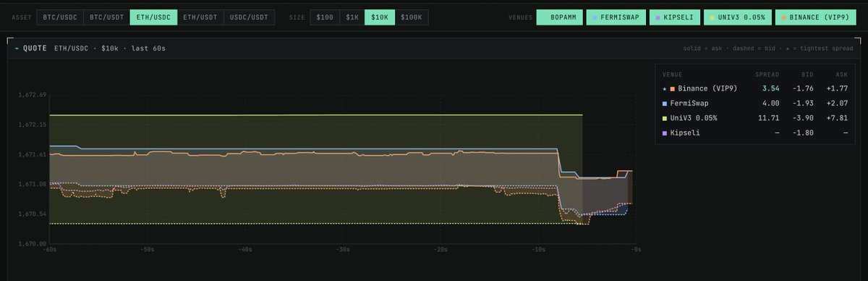Click the tightest-spread star next to Binance
Screen dimensions: 868x281
664,88
